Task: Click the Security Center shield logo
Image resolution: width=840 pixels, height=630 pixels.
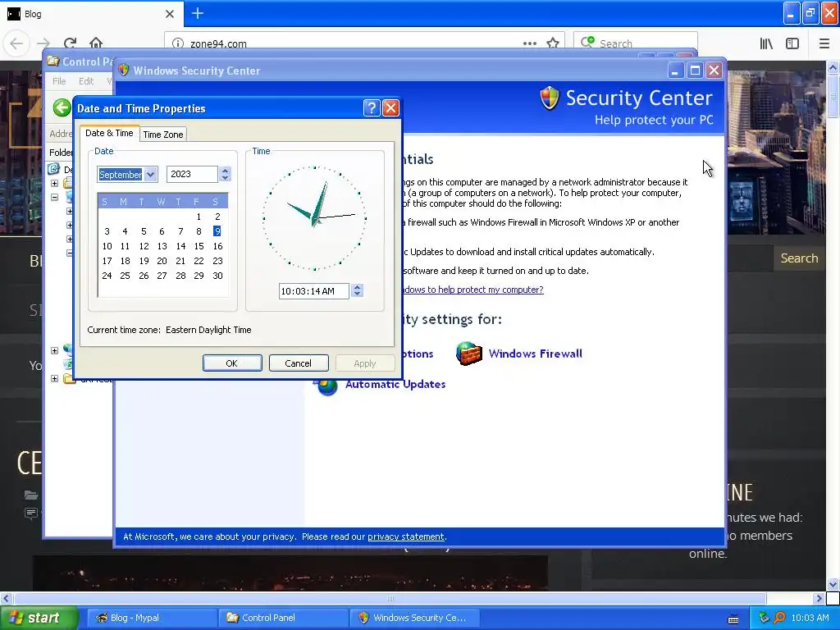Action: pos(550,98)
